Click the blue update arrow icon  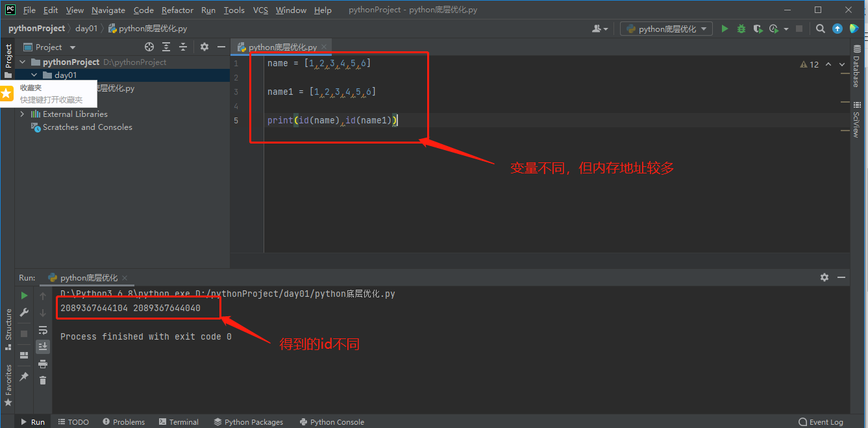pos(837,29)
